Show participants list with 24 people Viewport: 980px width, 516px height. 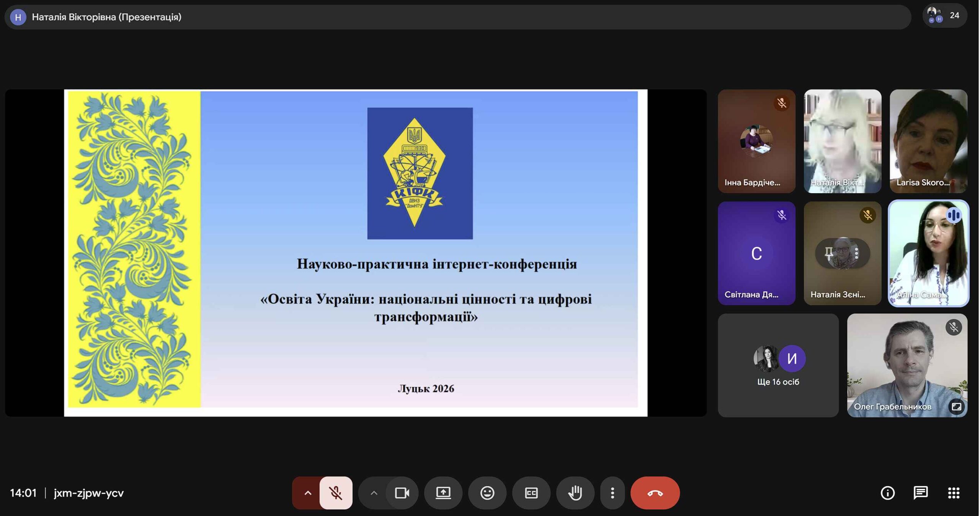(945, 16)
